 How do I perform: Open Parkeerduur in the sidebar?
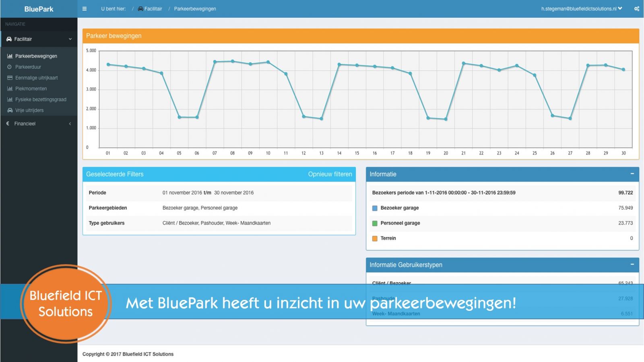[28, 67]
